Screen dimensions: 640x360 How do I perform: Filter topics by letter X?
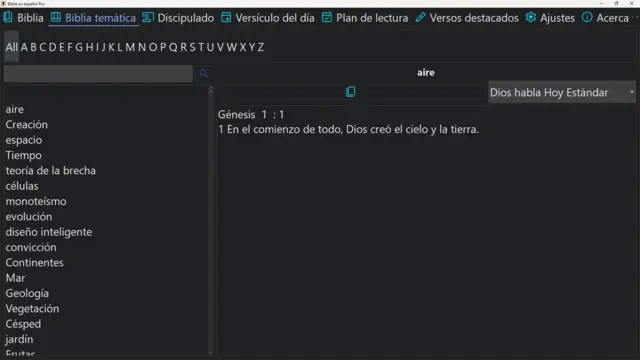pyautogui.click(x=243, y=47)
